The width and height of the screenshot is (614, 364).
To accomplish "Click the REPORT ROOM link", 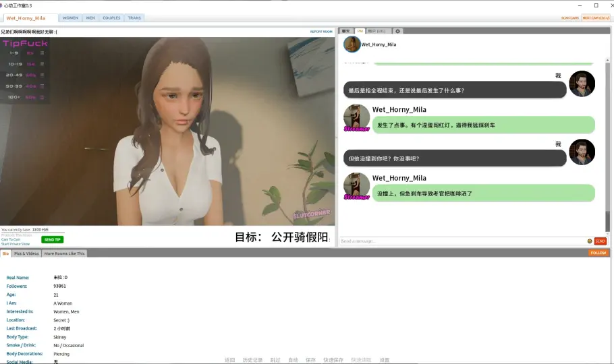I will [x=321, y=32].
